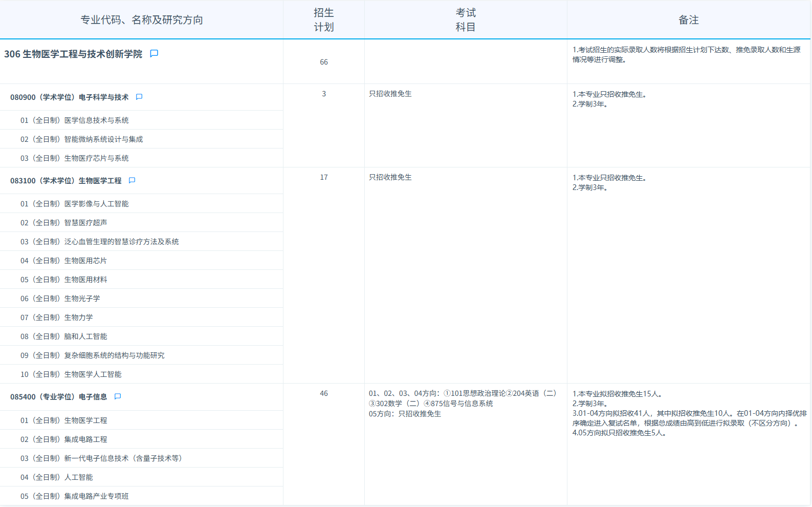Select direction 08 脑和人工智能

coord(64,336)
